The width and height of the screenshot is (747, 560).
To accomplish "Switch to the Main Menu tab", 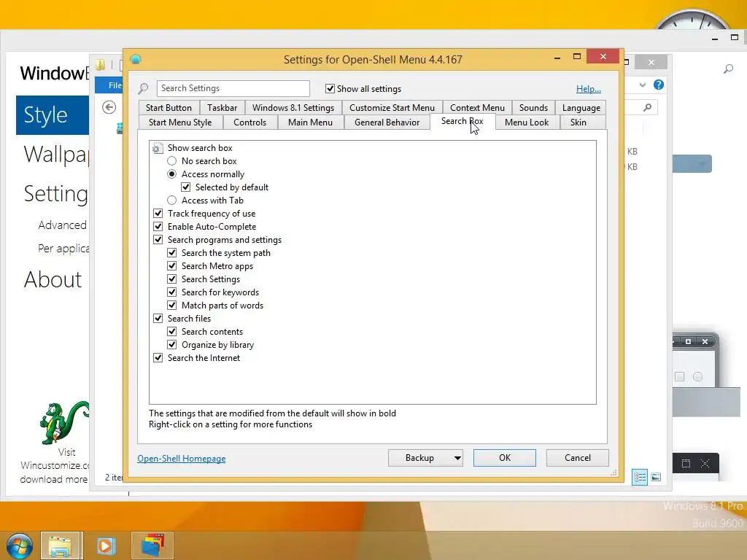I will click(310, 122).
